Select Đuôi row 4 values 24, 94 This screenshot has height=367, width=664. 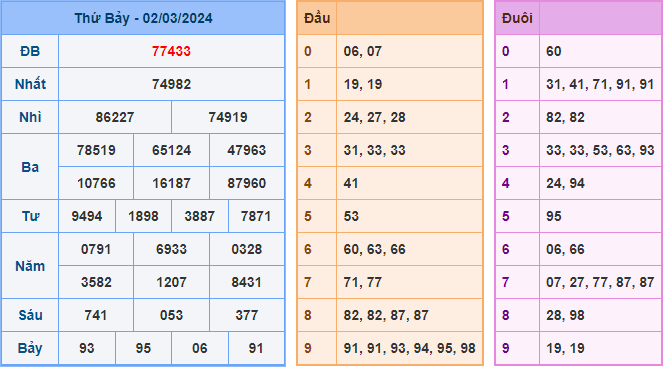[x=565, y=183]
